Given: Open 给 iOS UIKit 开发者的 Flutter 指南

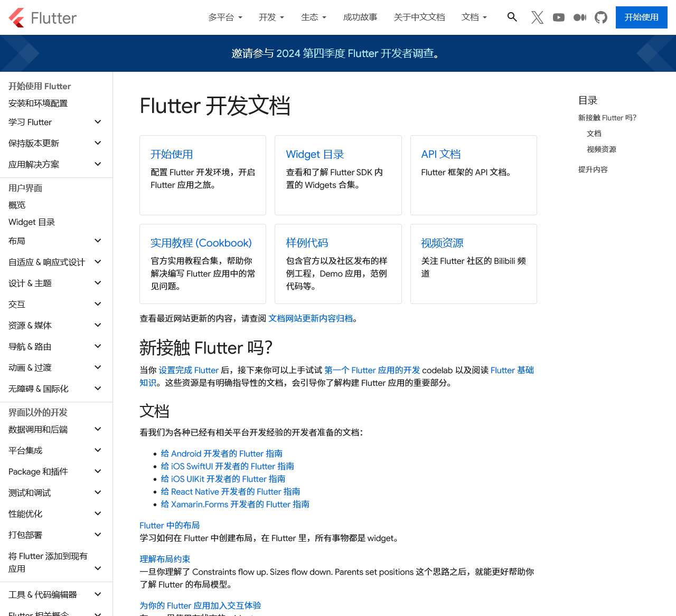Looking at the screenshot, I should pyautogui.click(x=223, y=479).
